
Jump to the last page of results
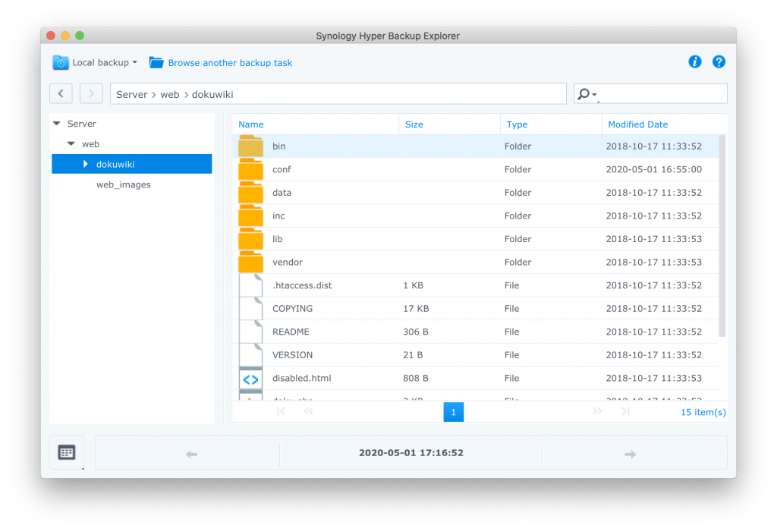tap(625, 411)
